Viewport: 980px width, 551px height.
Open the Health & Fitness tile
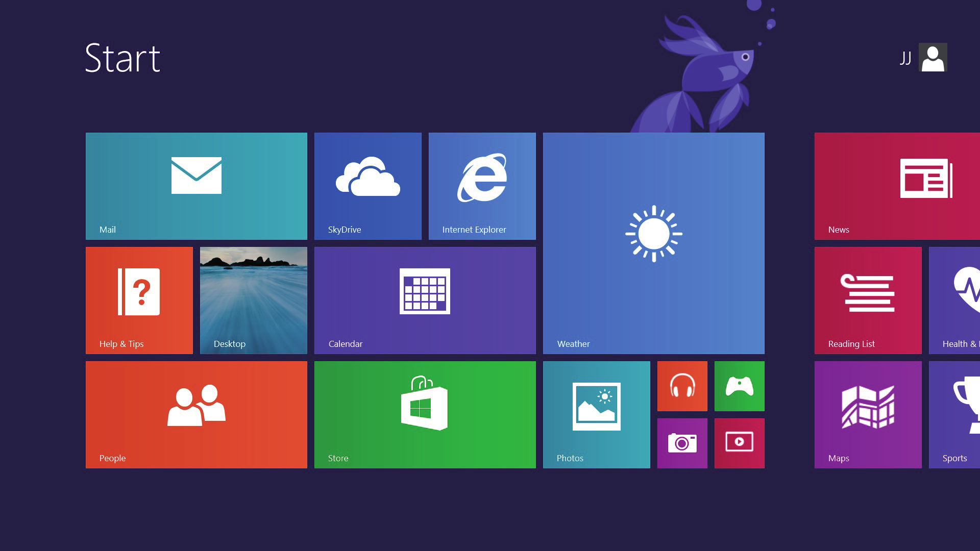coord(954,300)
